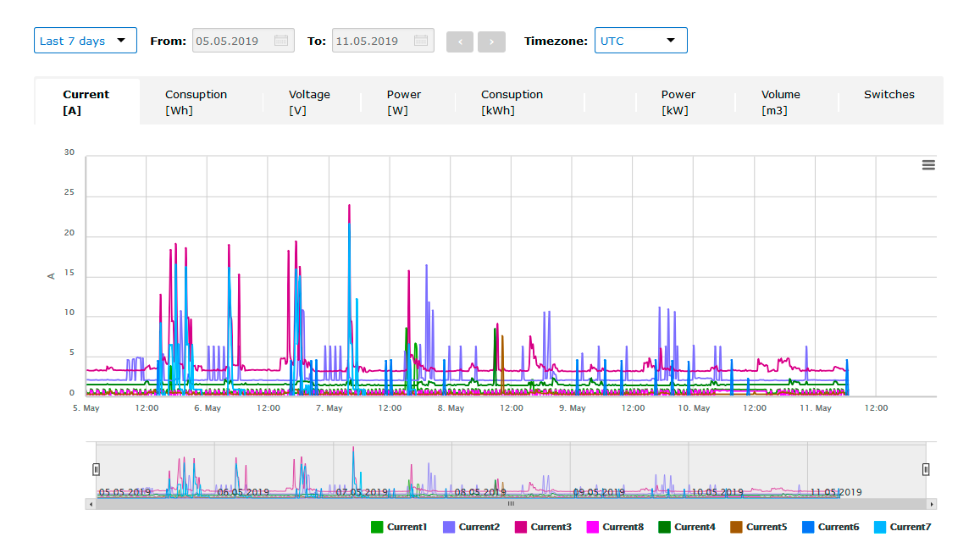The height and width of the screenshot is (548, 980).
Task: Open the calendar picker for the To date
Action: (421, 41)
